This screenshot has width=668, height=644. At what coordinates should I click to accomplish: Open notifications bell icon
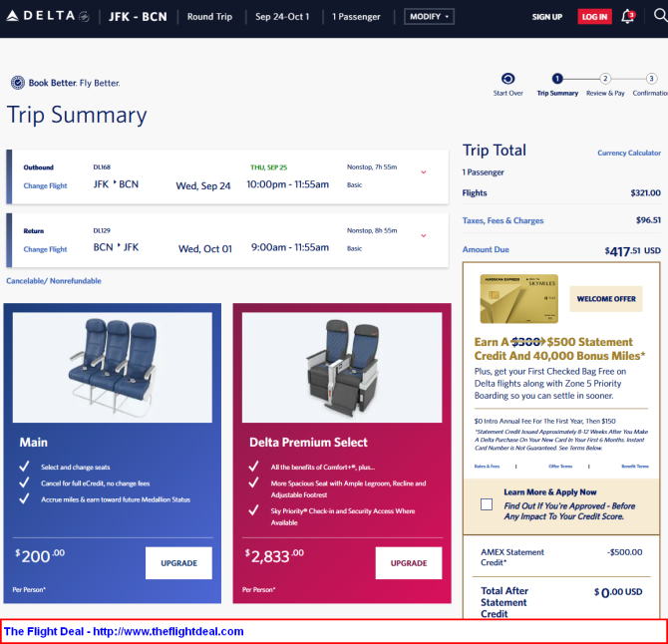click(x=627, y=17)
